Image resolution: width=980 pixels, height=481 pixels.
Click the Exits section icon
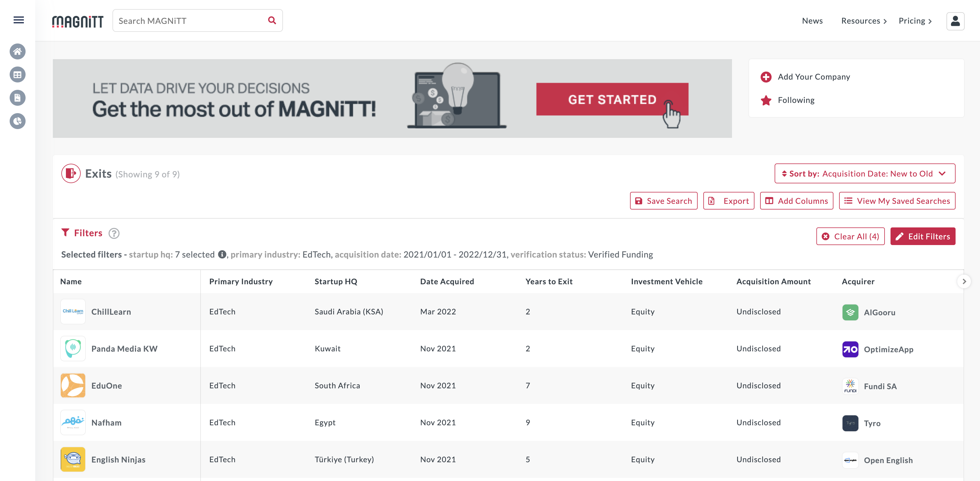tap(71, 174)
